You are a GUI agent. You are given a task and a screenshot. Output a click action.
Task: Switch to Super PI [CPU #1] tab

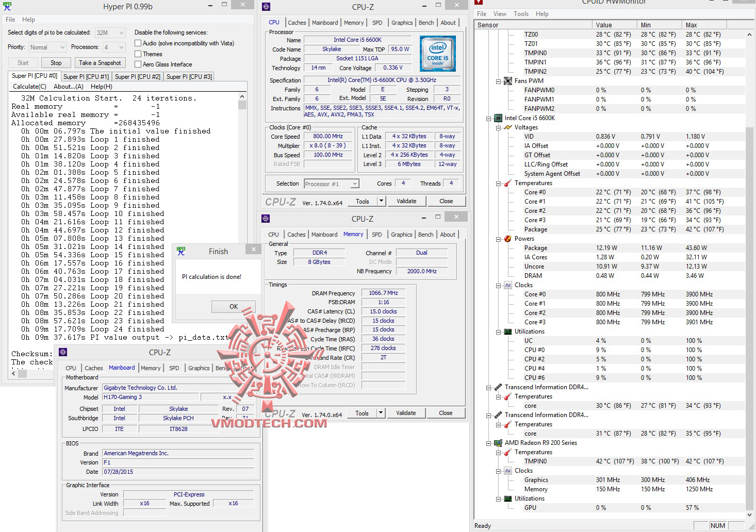pos(86,77)
